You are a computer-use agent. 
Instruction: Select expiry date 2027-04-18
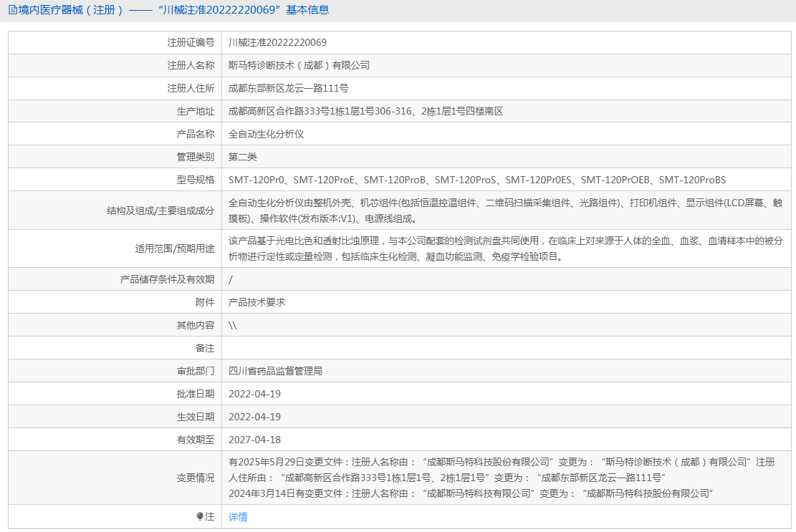[254, 440]
